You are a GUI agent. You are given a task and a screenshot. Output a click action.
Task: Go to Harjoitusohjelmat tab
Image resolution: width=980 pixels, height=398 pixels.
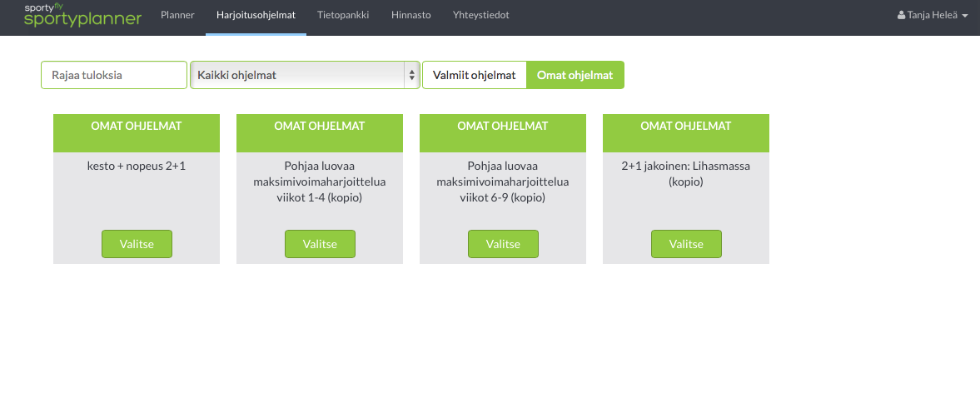coord(256,16)
